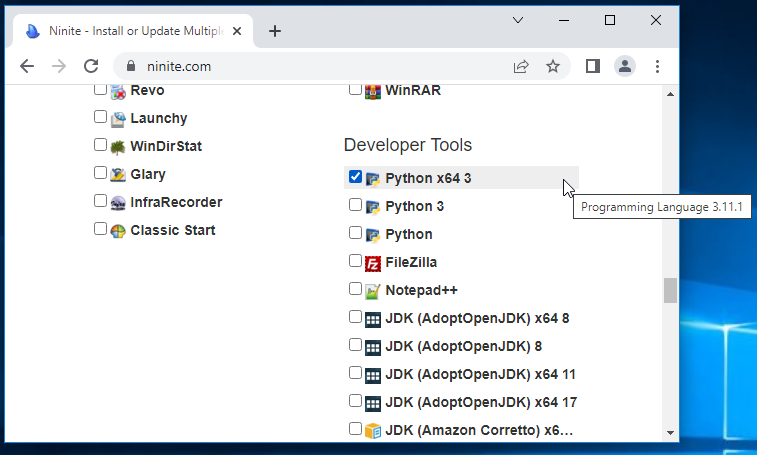Screen dimensions: 757x455
Task: Check the Classic Start checkbox
Action: coord(100,229)
